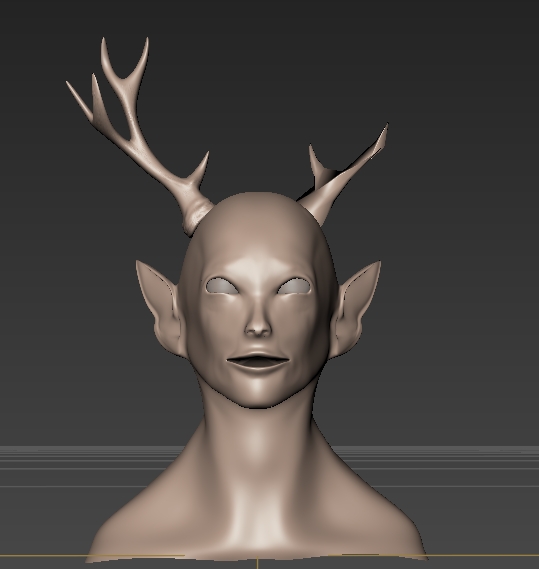Select the eye socket below the taller antler
This screenshot has height=569, width=539.
[x=222, y=286]
